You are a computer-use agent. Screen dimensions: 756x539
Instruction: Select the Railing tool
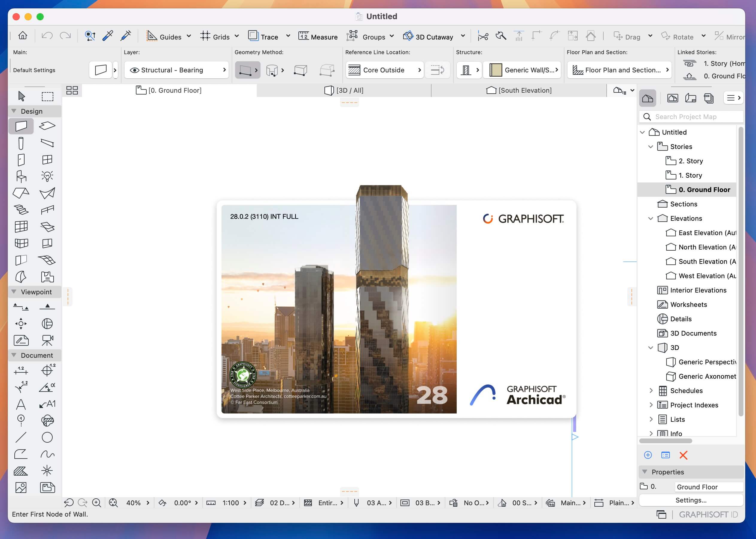[47, 209]
